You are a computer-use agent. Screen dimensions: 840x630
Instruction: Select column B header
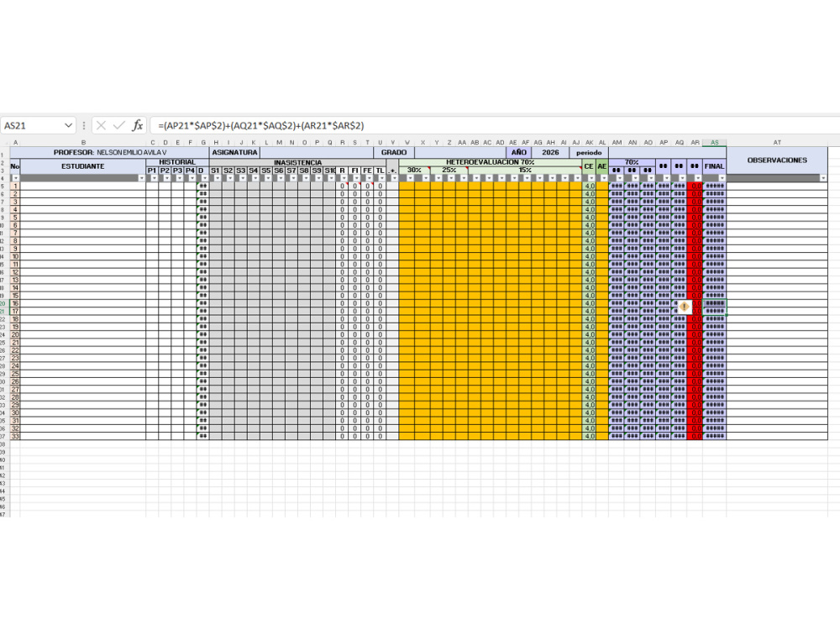click(83, 143)
